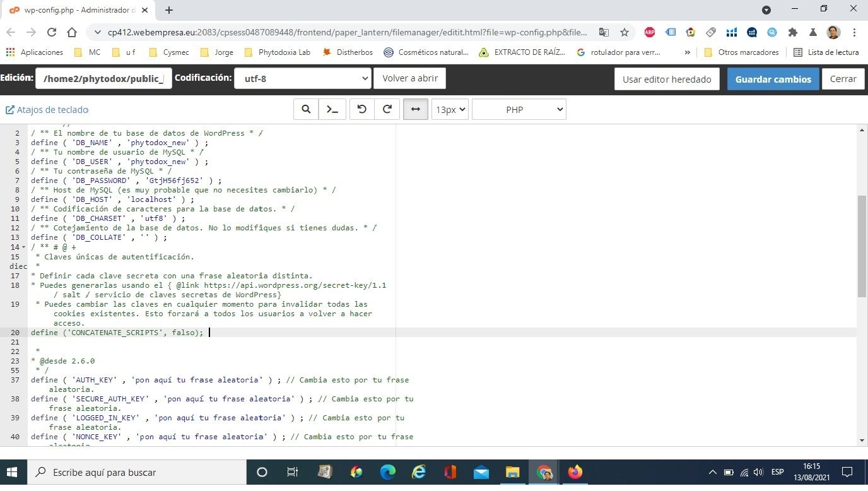Screen dimensions: 868x491
Task: Open the editor search (magnifier) tool
Action: pyautogui.click(x=306, y=109)
